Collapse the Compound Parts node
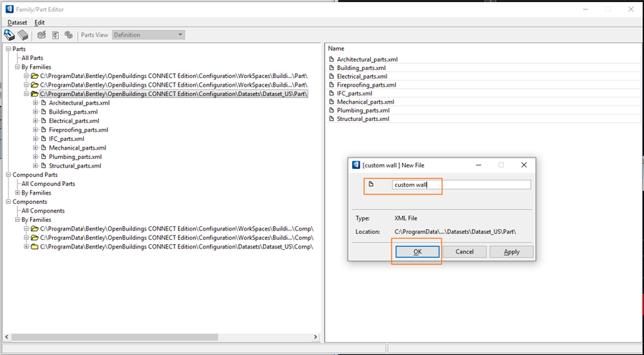 (x=8, y=175)
